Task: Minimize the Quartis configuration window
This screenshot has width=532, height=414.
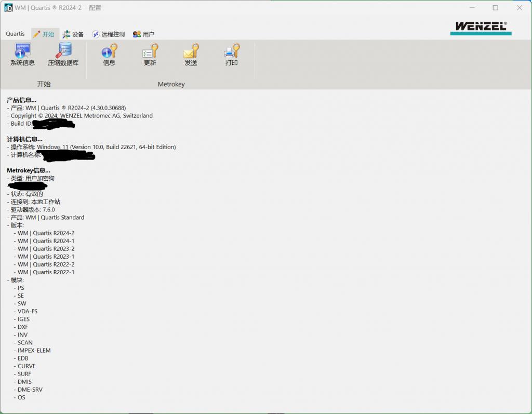Action: click(x=472, y=8)
